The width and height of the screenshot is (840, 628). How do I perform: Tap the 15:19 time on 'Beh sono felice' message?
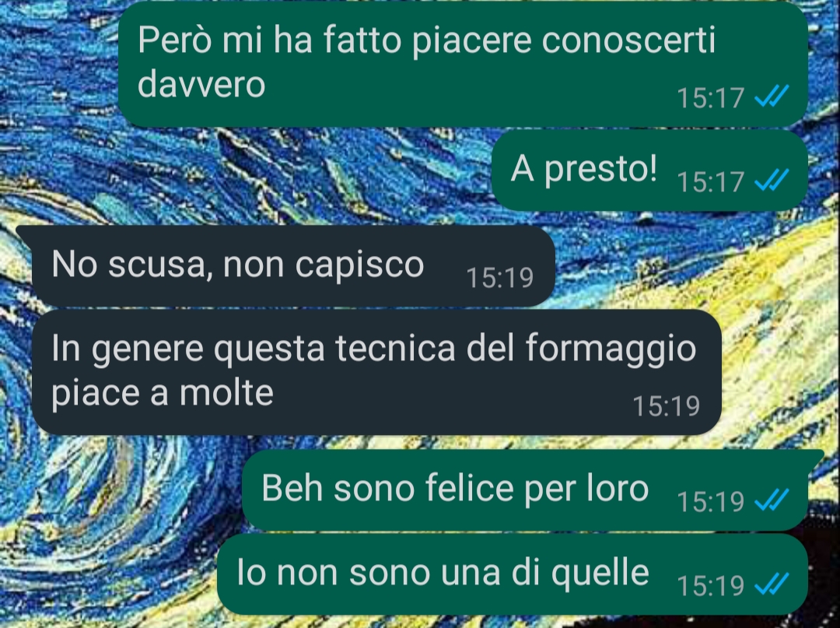710,501
